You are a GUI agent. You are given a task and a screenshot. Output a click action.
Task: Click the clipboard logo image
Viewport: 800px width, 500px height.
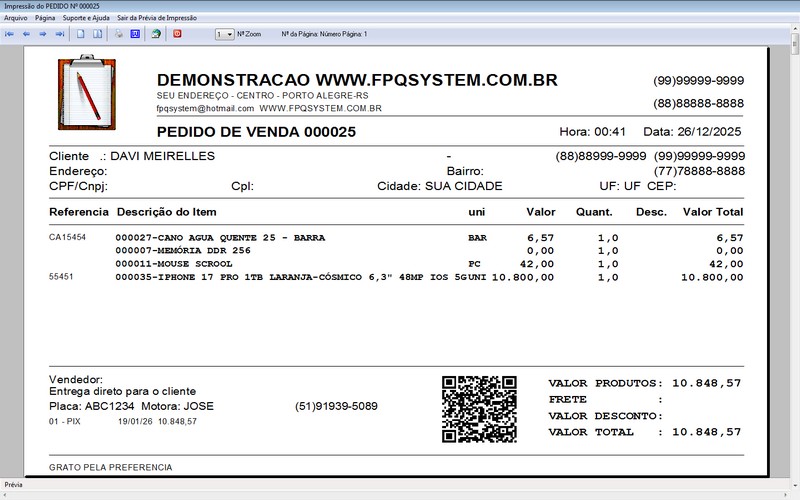click(x=87, y=92)
